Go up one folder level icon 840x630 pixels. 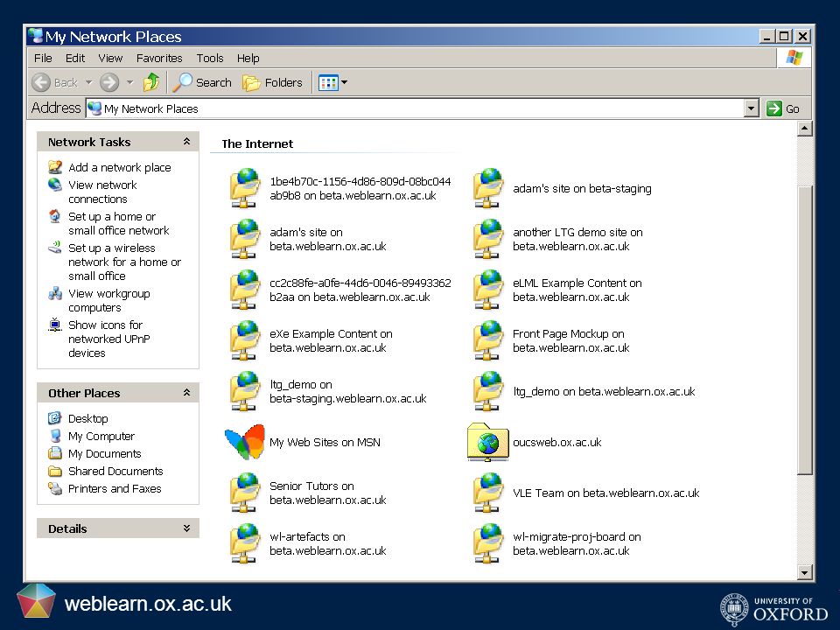pos(151,82)
